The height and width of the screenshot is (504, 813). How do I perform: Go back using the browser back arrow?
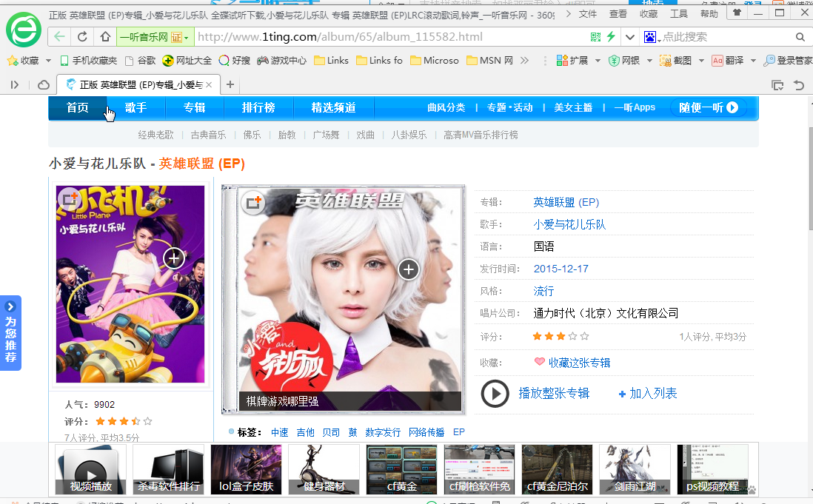60,37
